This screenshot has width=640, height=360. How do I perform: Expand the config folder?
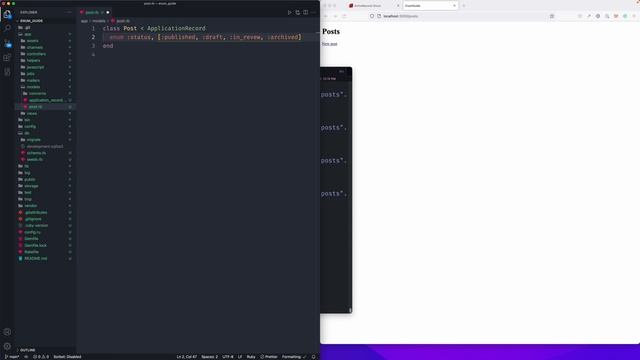tap(30, 127)
